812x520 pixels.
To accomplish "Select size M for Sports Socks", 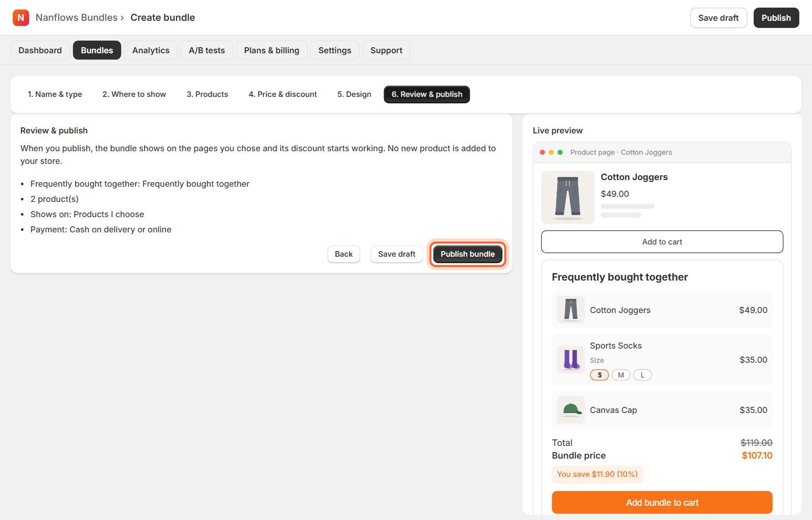I will point(621,375).
